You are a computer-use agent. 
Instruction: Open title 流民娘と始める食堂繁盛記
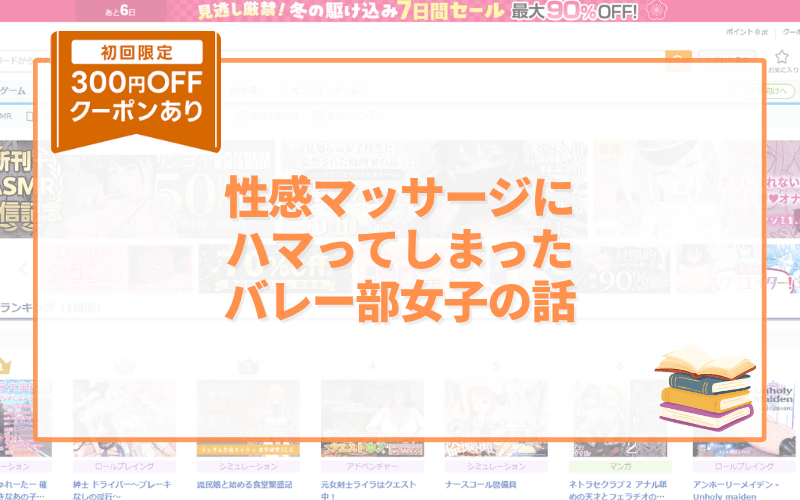point(244,484)
